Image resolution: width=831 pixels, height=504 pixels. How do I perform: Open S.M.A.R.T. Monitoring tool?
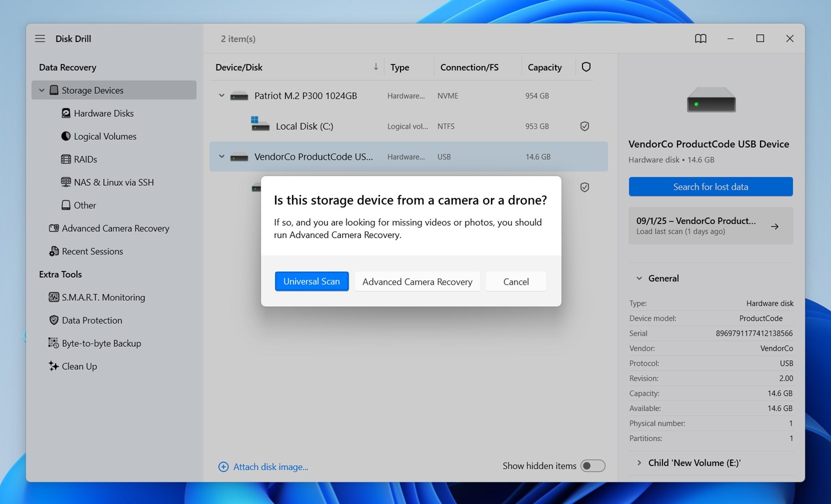tap(103, 297)
